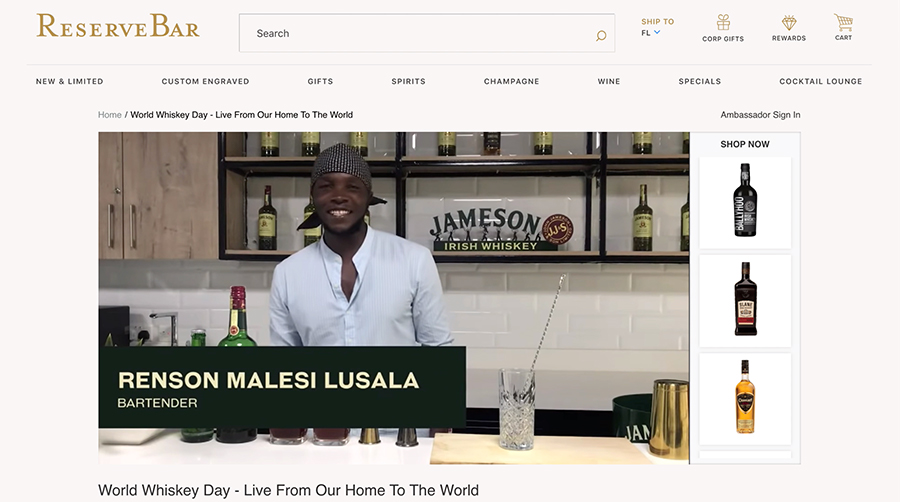Click the live bartender video
This screenshot has height=502, width=900.
(x=394, y=298)
